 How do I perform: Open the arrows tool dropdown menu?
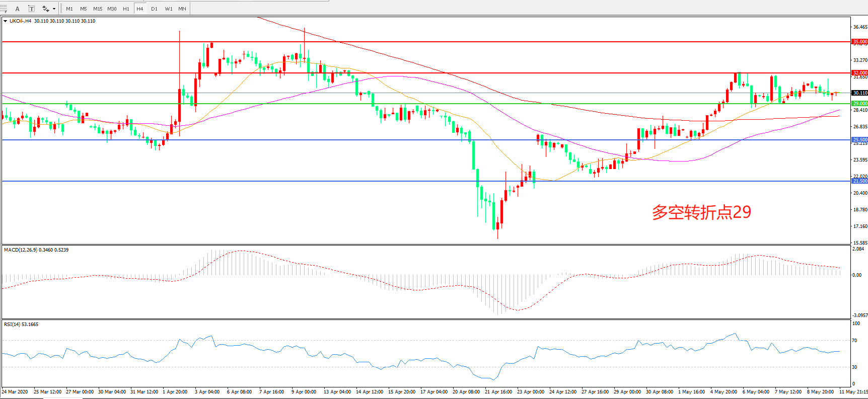click(54, 9)
